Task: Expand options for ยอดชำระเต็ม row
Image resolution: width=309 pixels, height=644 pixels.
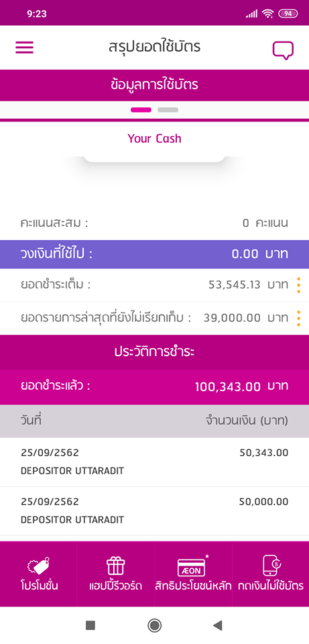Action: [x=299, y=285]
